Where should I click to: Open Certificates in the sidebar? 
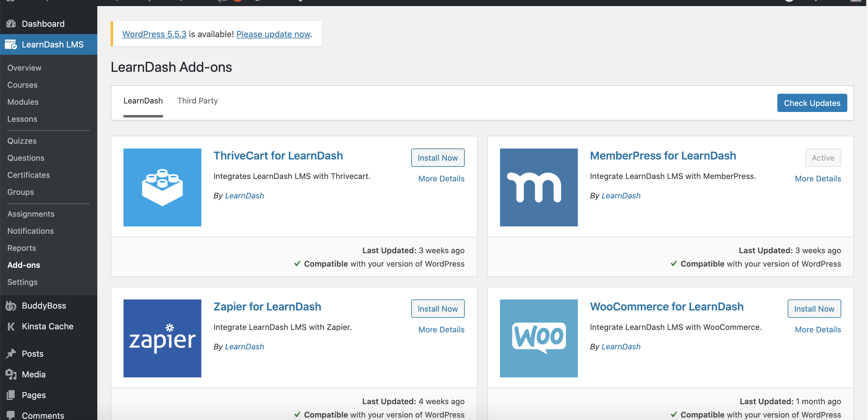tap(29, 175)
